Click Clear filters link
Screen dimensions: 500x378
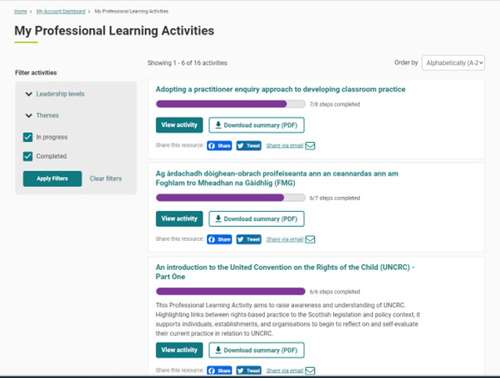[106, 179]
